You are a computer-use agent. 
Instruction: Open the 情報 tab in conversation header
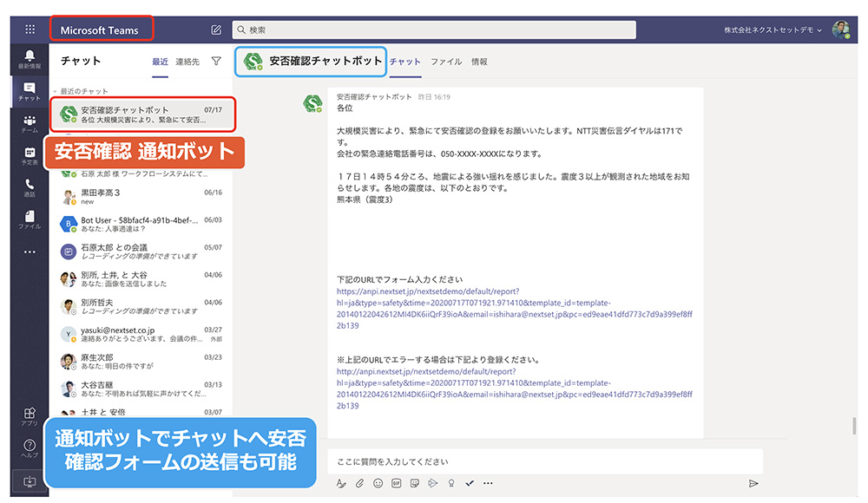click(x=479, y=62)
